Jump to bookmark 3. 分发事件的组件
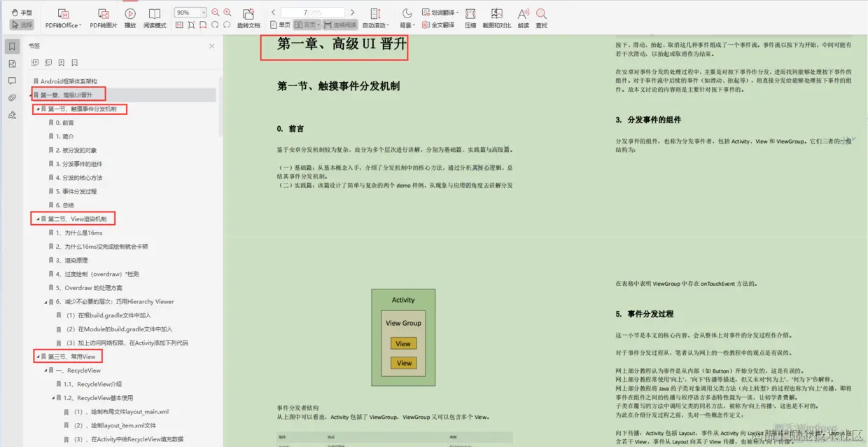 75,164
